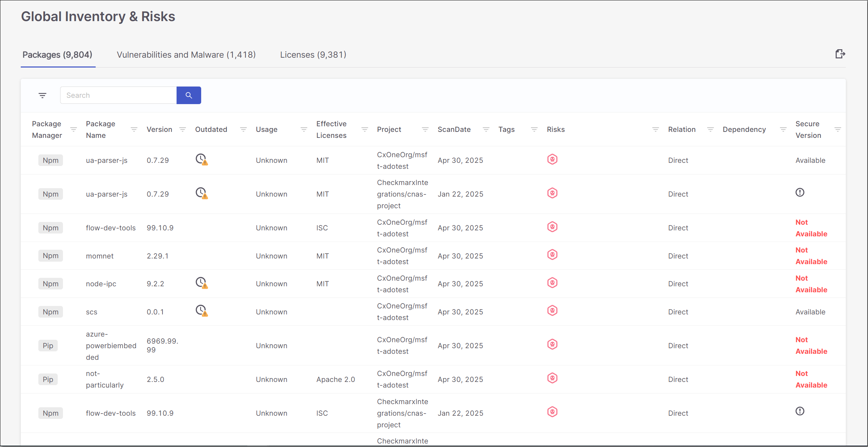Click malware risk icon in flow-dev-tools Apr 30 row

click(552, 227)
